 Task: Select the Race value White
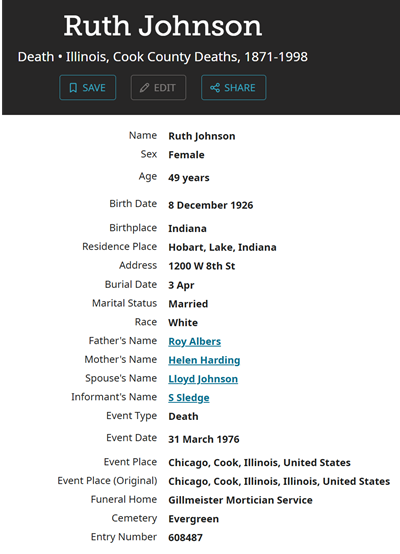(183, 323)
